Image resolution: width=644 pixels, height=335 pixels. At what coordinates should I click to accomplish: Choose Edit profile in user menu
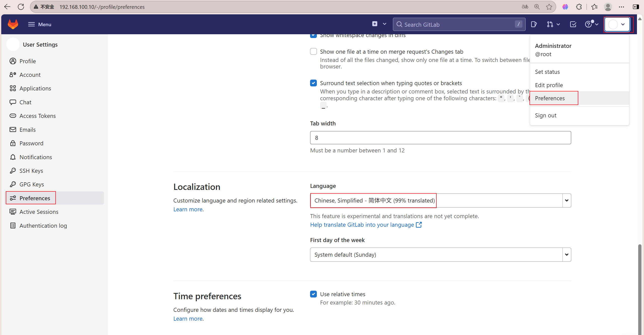(549, 85)
